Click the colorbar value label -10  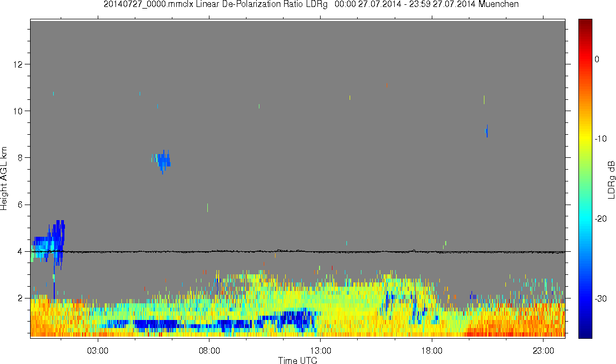coord(600,139)
